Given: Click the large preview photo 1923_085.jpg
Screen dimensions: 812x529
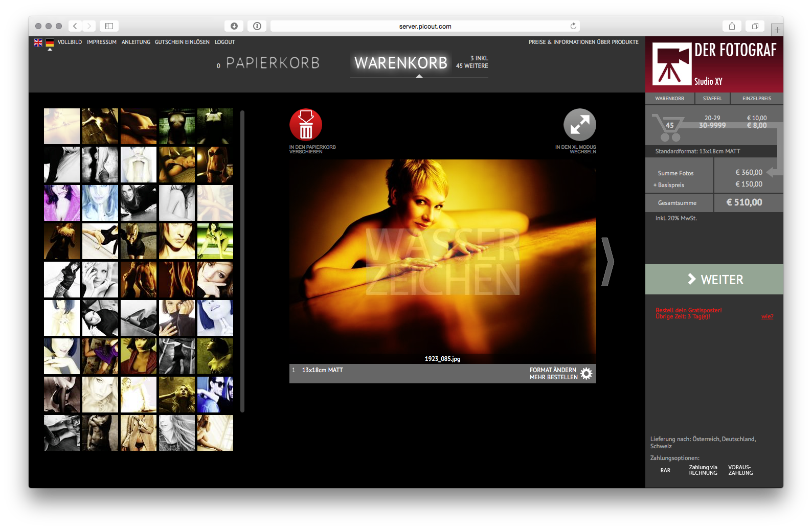Looking at the screenshot, I should point(443,262).
